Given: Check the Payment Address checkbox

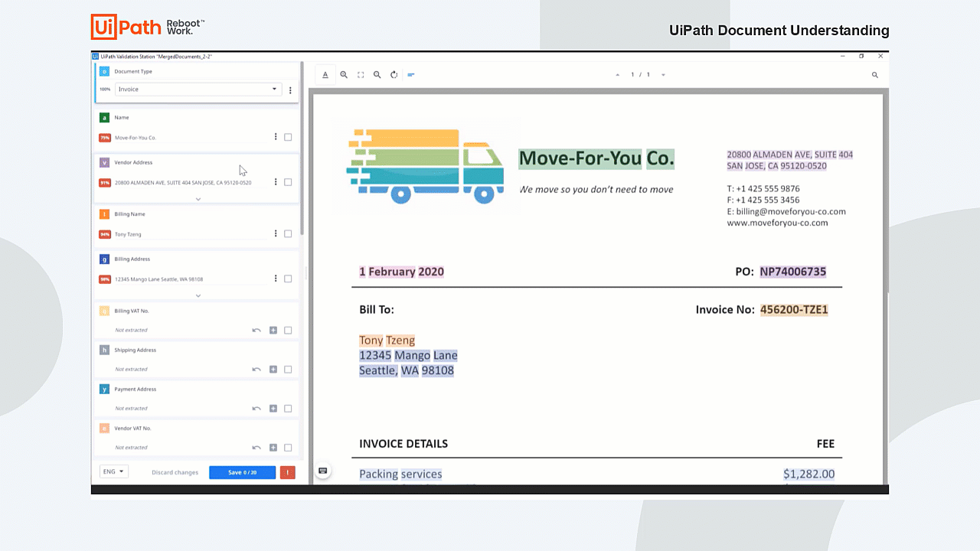Looking at the screenshot, I should tap(288, 409).
